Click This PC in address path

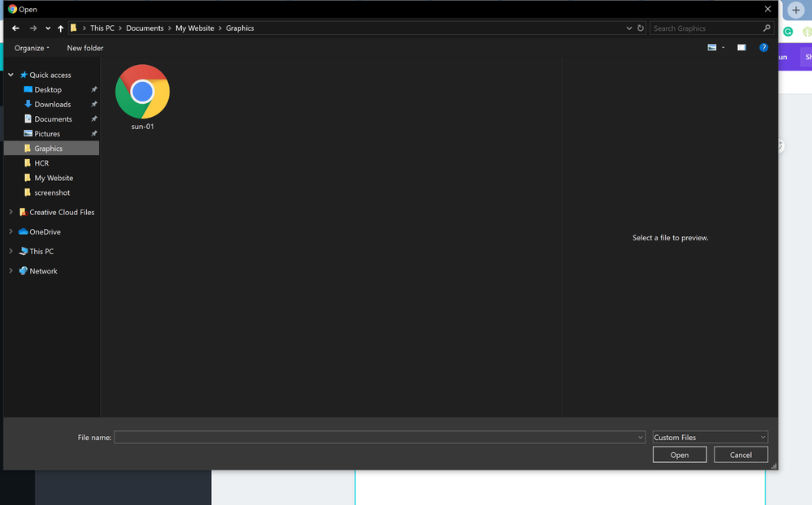(x=102, y=28)
